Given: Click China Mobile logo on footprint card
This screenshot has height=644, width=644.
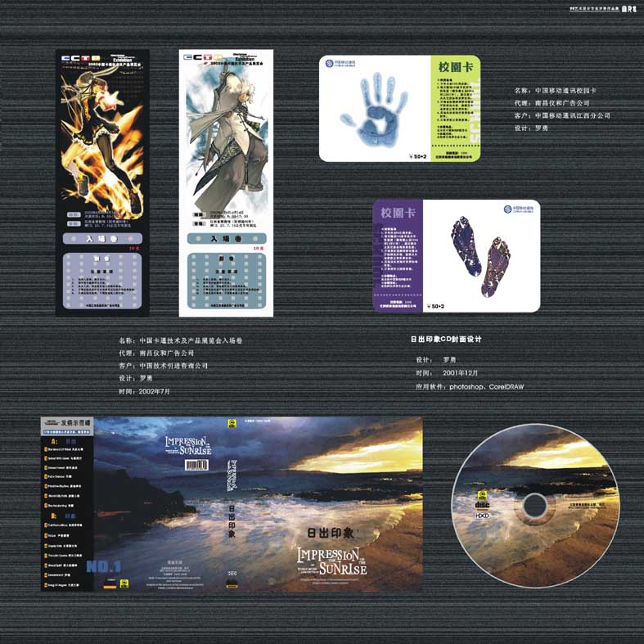Looking at the screenshot, I should (519, 209).
